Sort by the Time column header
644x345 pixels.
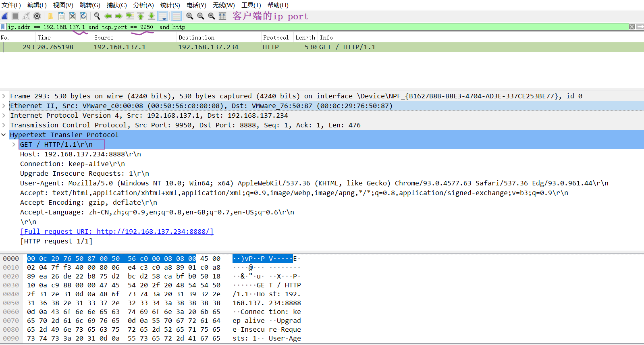[64, 37]
